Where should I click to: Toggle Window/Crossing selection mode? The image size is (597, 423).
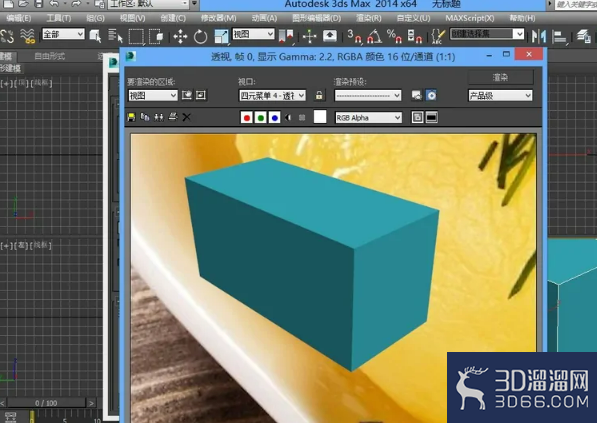(x=156, y=37)
